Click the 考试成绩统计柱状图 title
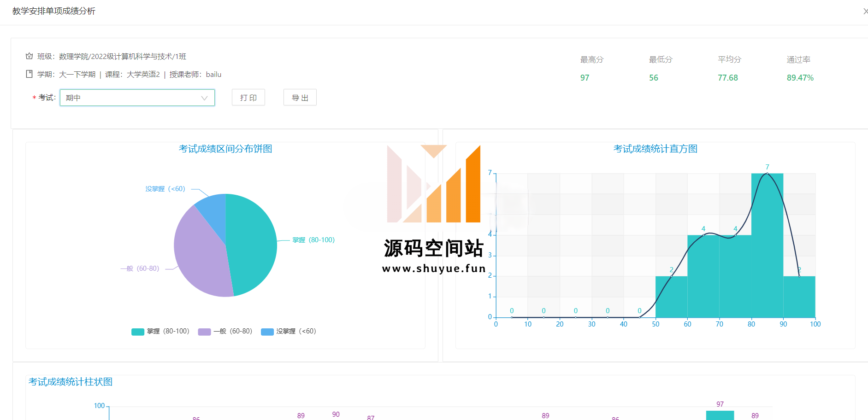The image size is (868, 420). pyautogui.click(x=71, y=382)
